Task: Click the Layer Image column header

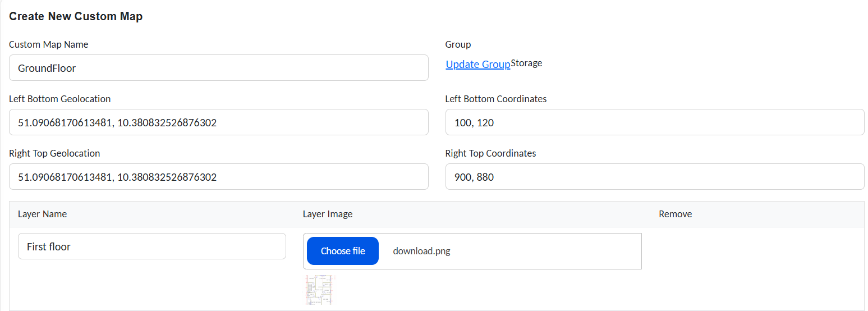Action: pyautogui.click(x=327, y=214)
